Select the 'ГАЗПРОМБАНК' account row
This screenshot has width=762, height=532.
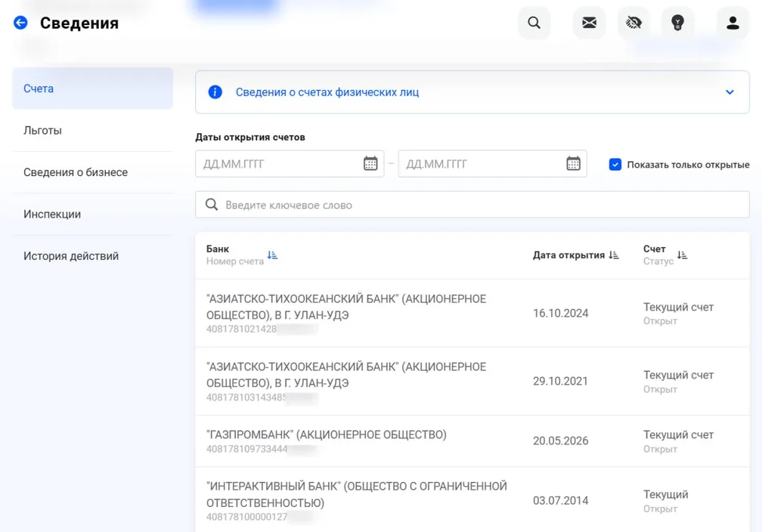[x=472, y=441]
